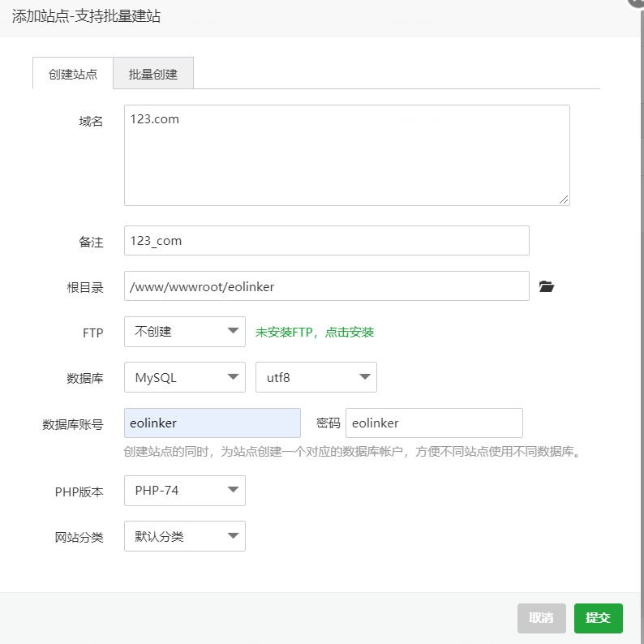Viewport: 644px width, 644px height.
Task: Switch to the 批量创建 tab
Action: click(x=153, y=74)
